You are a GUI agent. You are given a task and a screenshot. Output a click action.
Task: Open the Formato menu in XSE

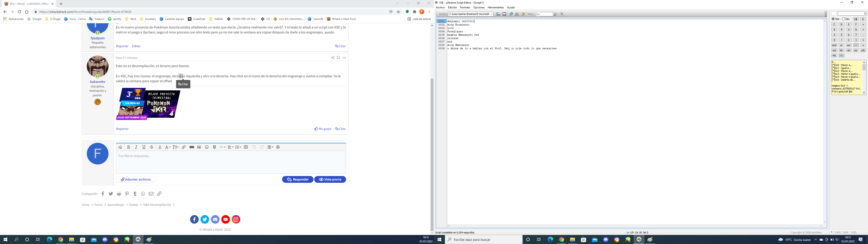point(465,7)
